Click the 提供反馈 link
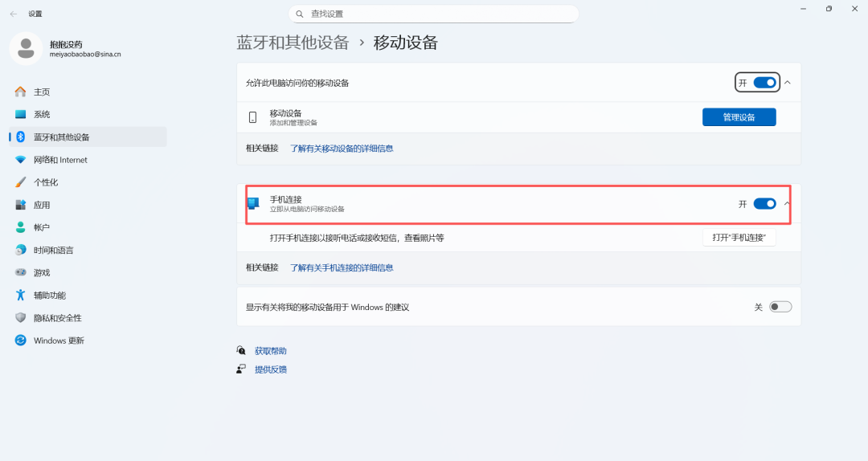 271,369
